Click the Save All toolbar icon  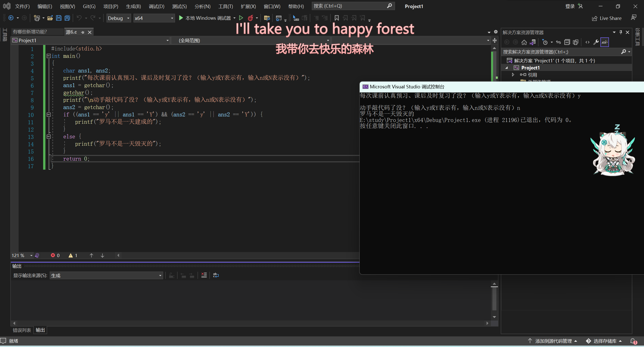tap(67, 18)
